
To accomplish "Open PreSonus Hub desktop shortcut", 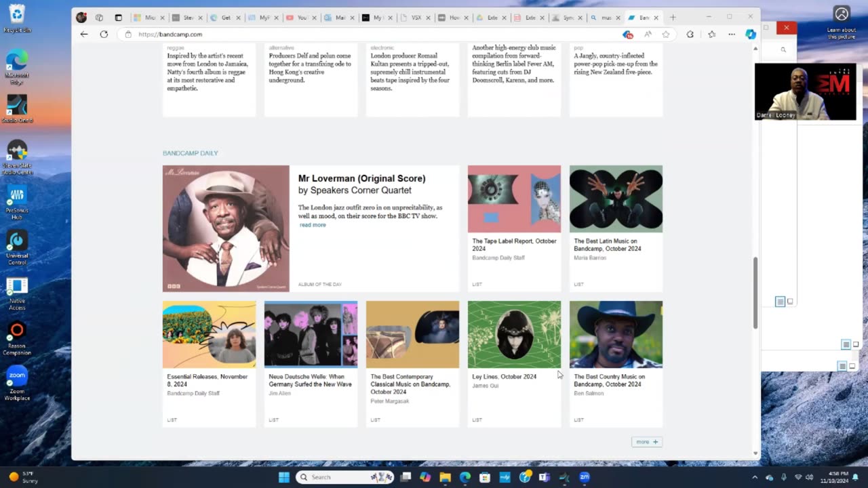I will (17, 203).
